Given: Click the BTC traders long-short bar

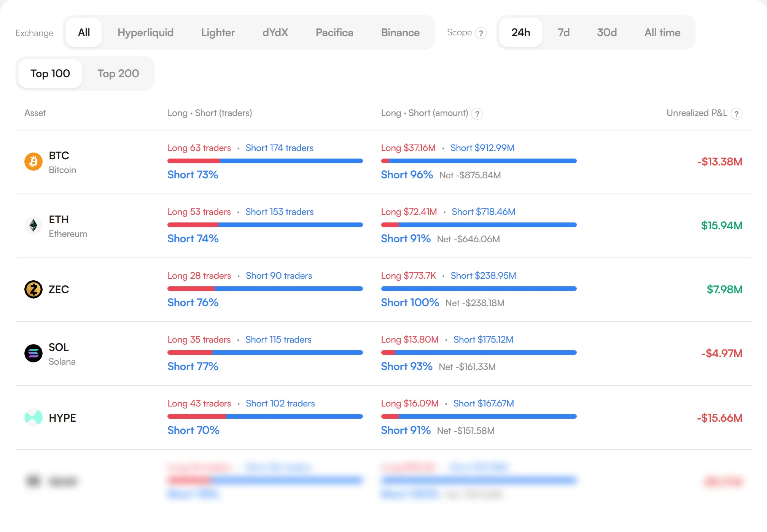Looking at the screenshot, I should click(x=265, y=161).
